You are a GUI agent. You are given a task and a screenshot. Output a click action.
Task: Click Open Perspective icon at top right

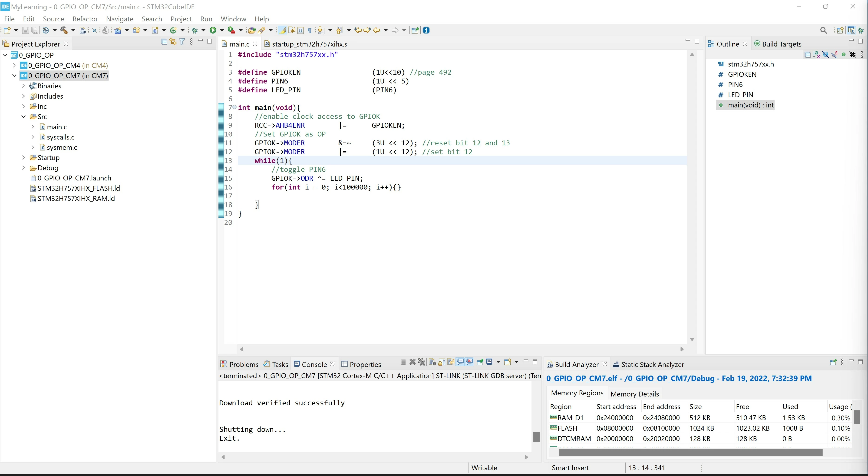point(840,30)
